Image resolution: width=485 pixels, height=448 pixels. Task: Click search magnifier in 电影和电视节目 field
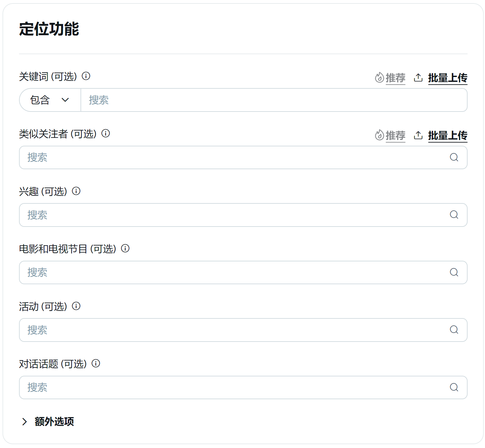[454, 272]
